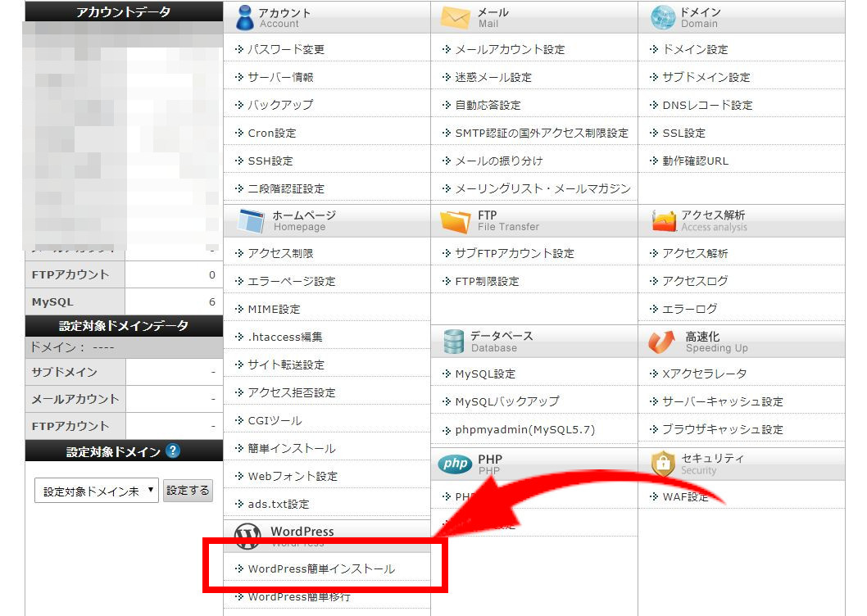
Task: Open phpmyadmin(MySQL5.7) link
Action: click(524, 430)
